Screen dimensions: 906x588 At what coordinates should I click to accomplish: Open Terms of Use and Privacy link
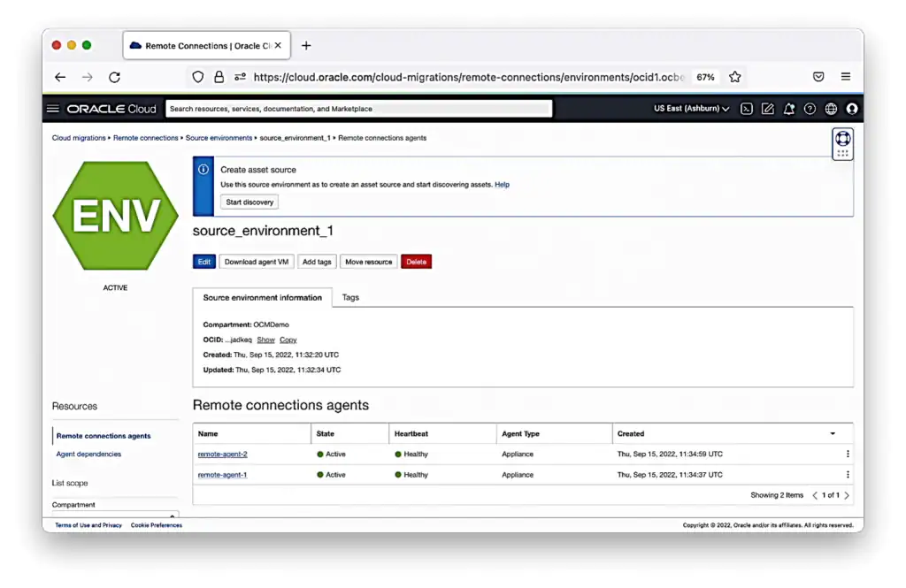(88, 525)
